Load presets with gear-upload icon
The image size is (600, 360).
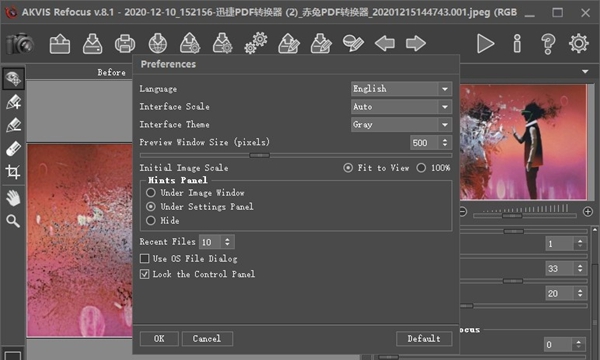pyautogui.click(x=190, y=43)
